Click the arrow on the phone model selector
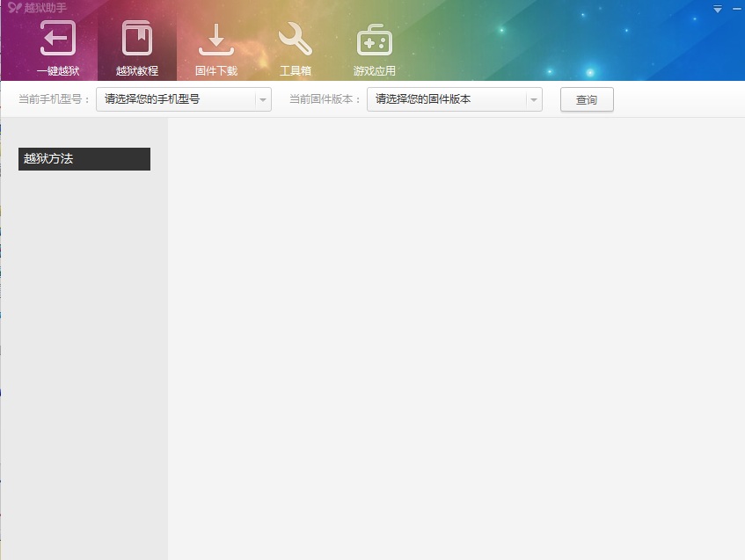 pyautogui.click(x=262, y=99)
